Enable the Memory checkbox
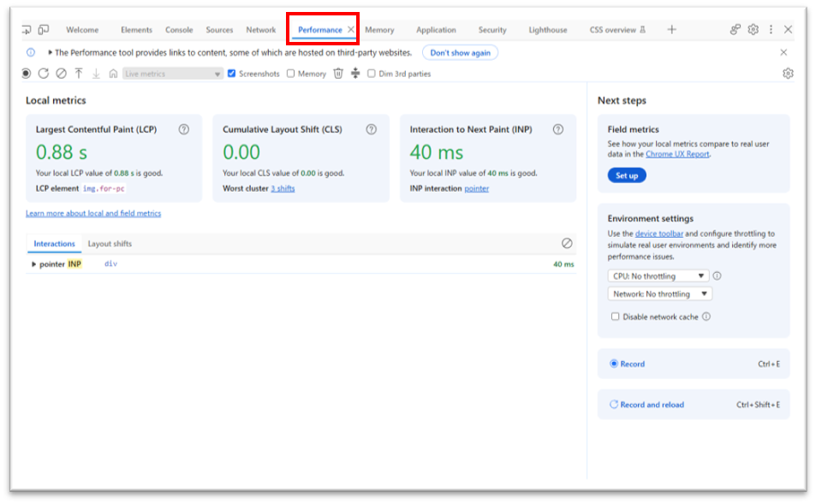This screenshot has width=816, height=504. (x=291, y=74)
